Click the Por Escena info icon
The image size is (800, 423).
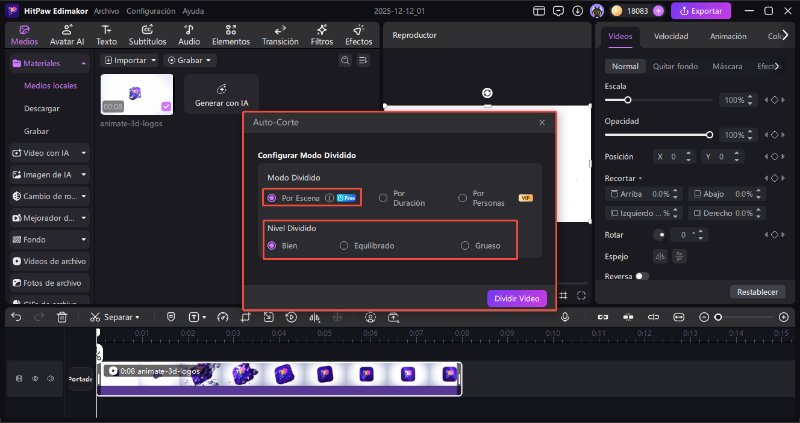click(x=329, y=198)
